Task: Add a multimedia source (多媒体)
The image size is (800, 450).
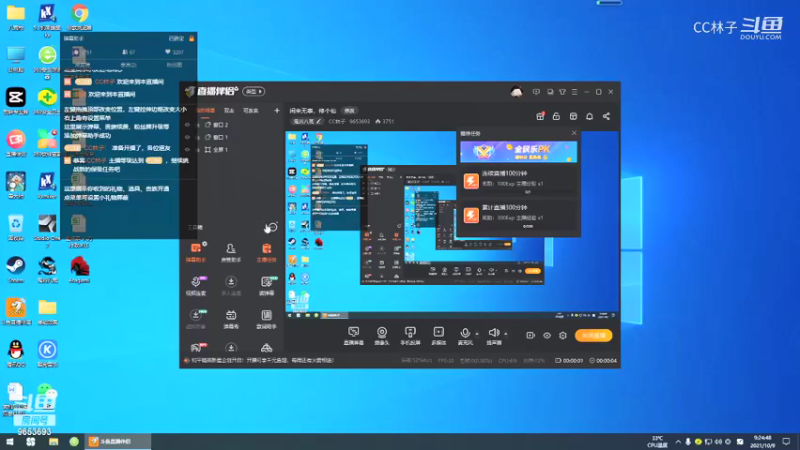Action: [x=438, y=336]
